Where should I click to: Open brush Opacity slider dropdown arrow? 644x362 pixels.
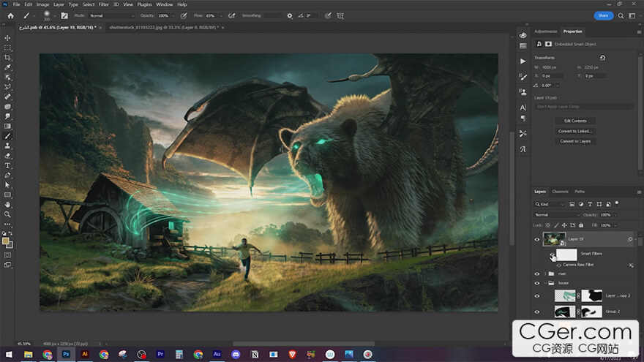pos(173,16)
